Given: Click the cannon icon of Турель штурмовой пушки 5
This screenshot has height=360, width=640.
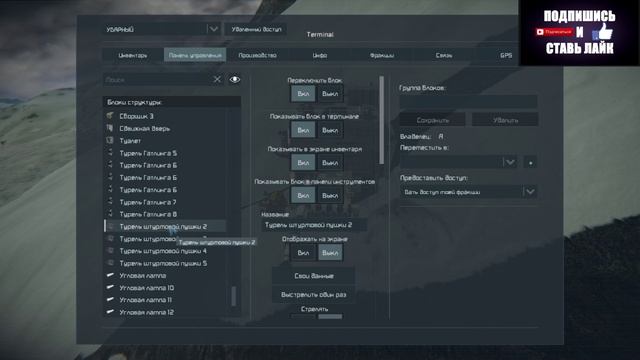Looking at the screenshot, I should coord(110,263).
